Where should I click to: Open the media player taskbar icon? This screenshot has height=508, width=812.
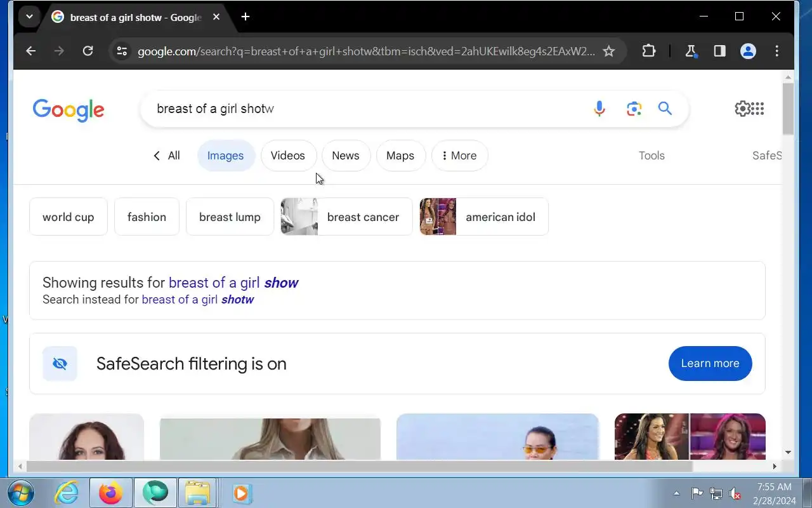point(242,493)
